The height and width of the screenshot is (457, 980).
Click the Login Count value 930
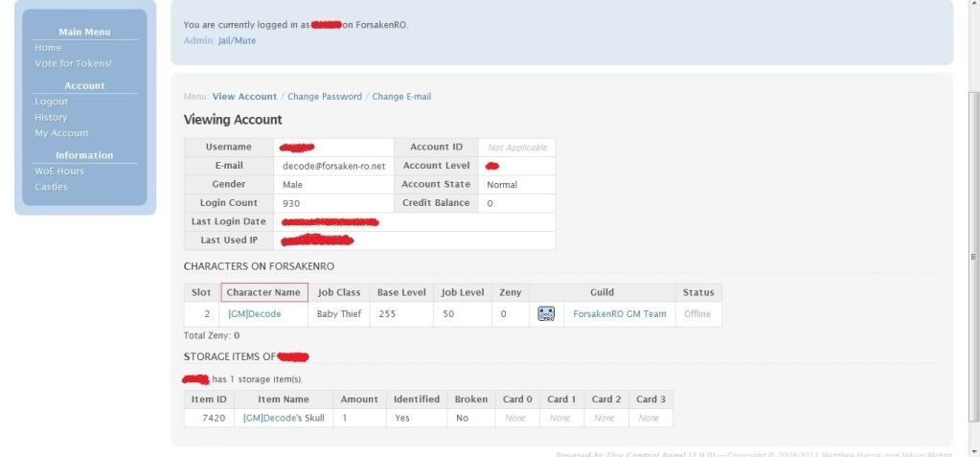(x=290, y=203)
